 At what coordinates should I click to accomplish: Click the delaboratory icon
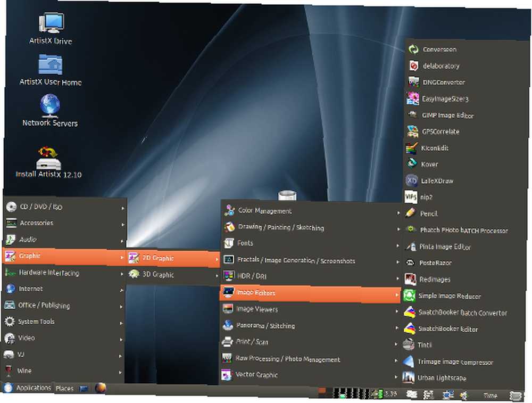[x=413, y=65]
